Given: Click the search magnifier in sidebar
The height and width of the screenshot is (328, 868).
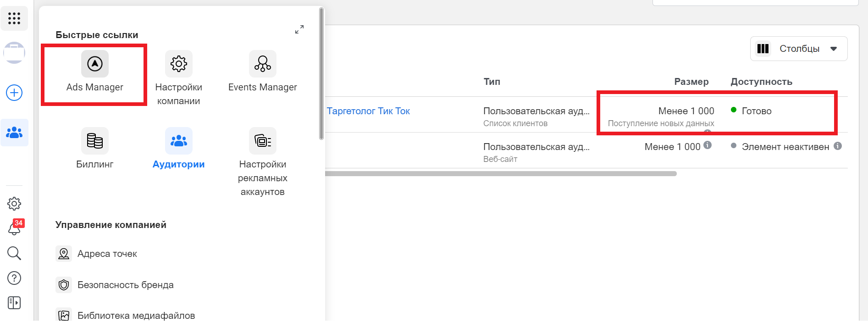Looking at the screenshot, I should (14, 253).
